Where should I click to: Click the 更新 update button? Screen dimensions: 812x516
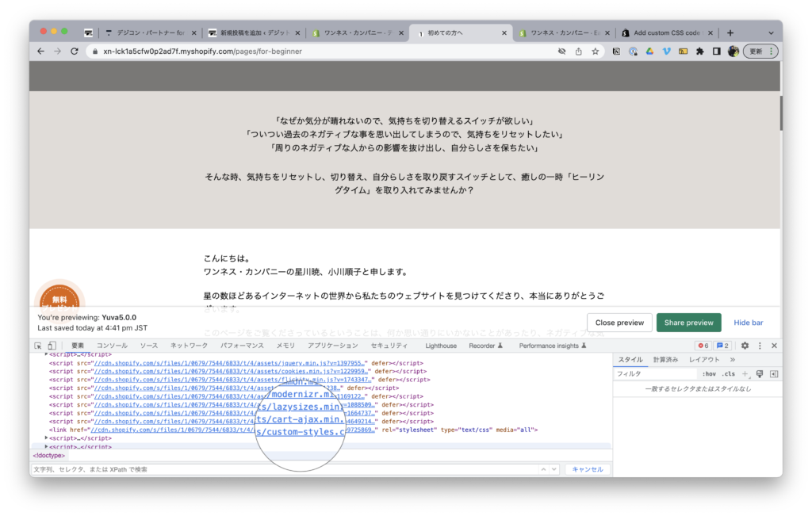(x=760, y=52)
